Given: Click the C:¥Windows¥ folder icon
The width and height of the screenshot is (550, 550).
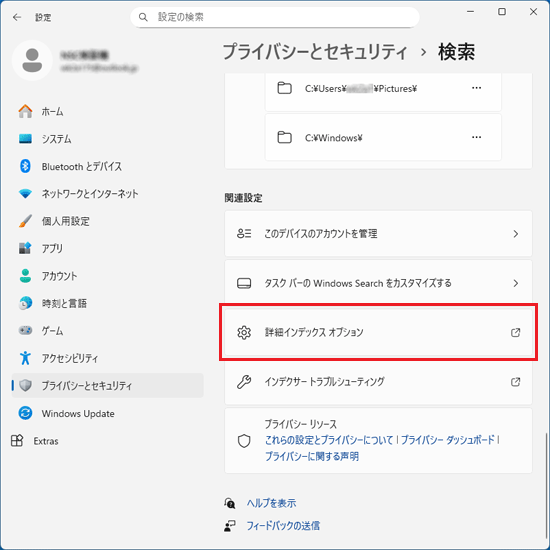Looking at the screenshot, I should point(284,137).
